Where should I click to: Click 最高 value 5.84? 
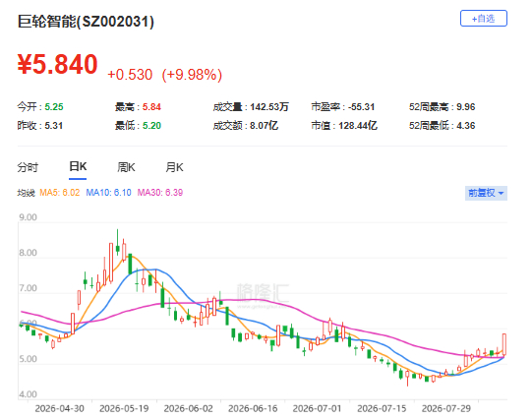click(151, 107)
